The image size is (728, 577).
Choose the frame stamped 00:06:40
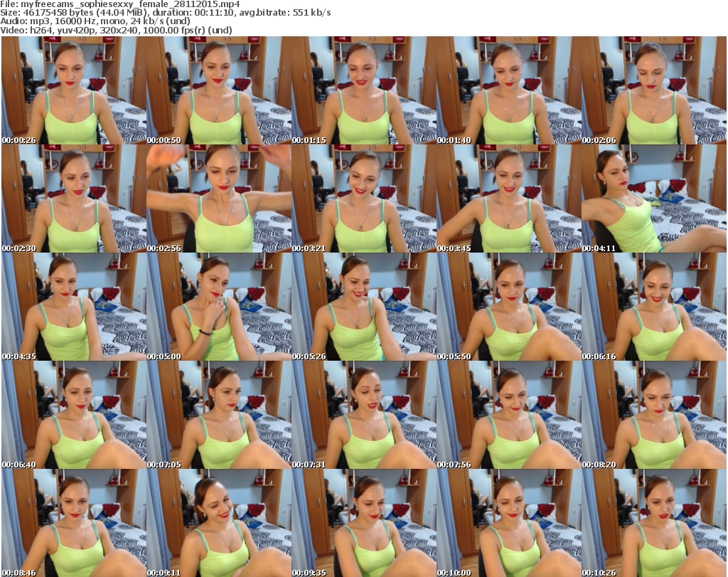[x=74, y=415]
